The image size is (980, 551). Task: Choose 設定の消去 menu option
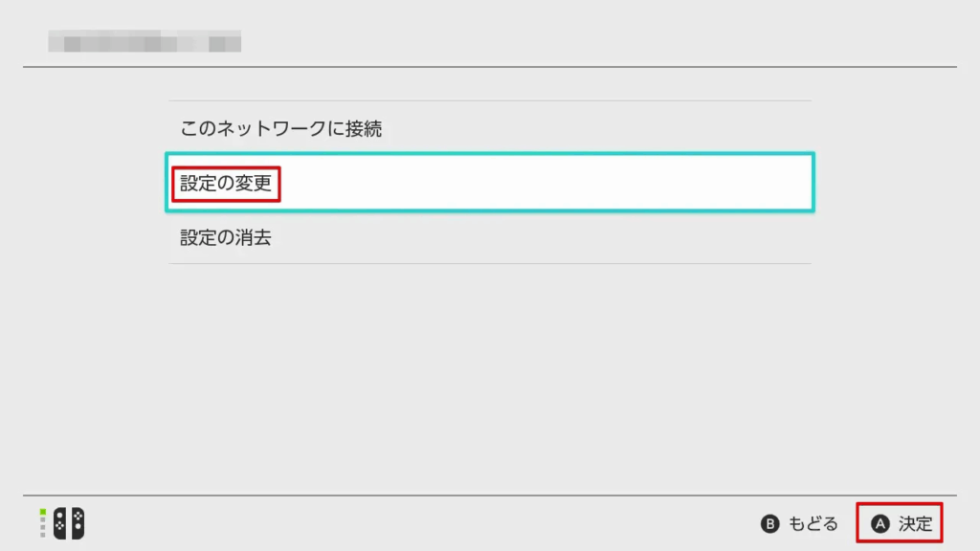point(226,237)
